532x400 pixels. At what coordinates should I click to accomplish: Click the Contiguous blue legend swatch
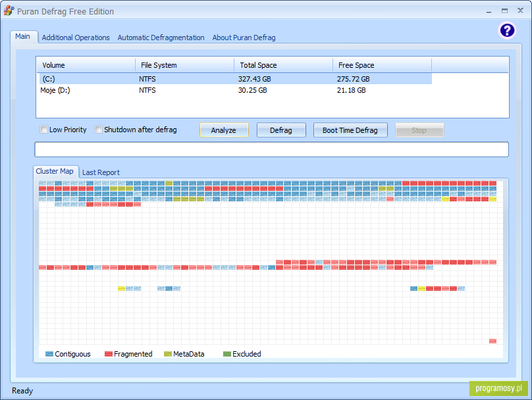49,354
